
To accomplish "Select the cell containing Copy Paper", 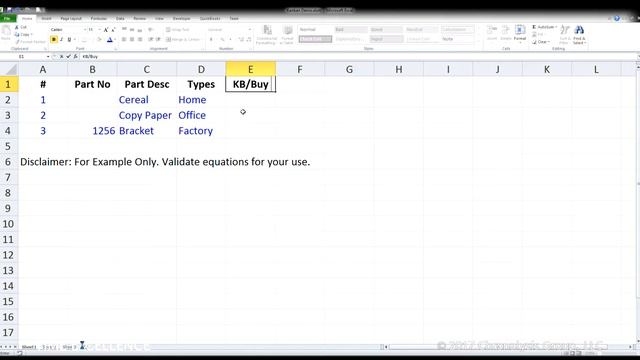I will click(147, 115).
